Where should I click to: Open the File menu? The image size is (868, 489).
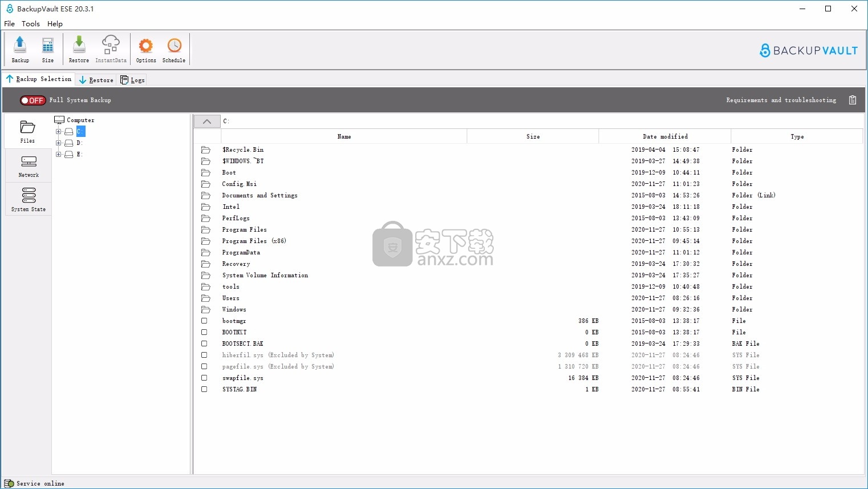(x=9, y=23)
